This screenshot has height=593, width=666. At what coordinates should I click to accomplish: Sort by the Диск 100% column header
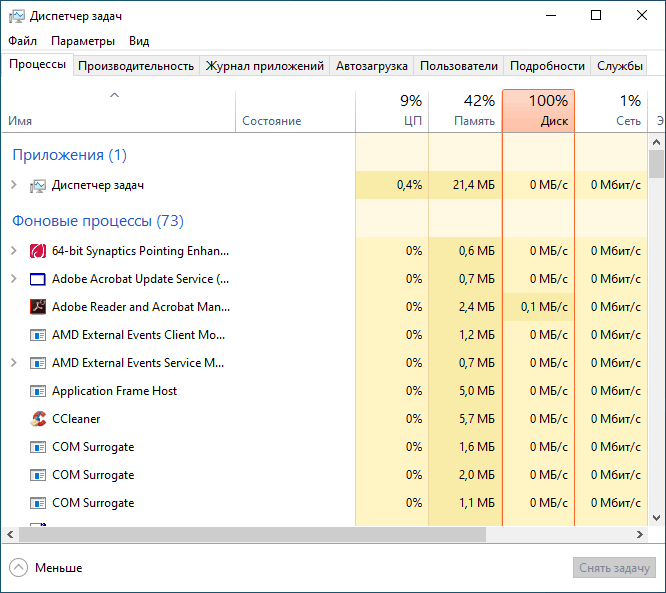539,111
